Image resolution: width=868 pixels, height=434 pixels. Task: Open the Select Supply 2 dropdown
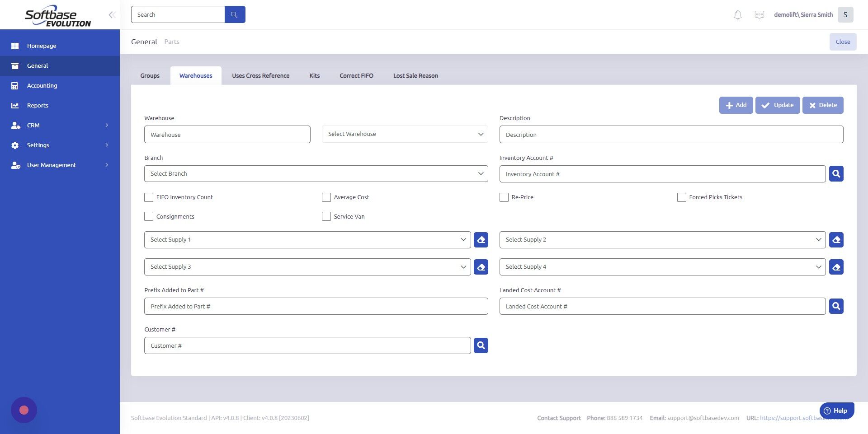click(x=662, y=239)
